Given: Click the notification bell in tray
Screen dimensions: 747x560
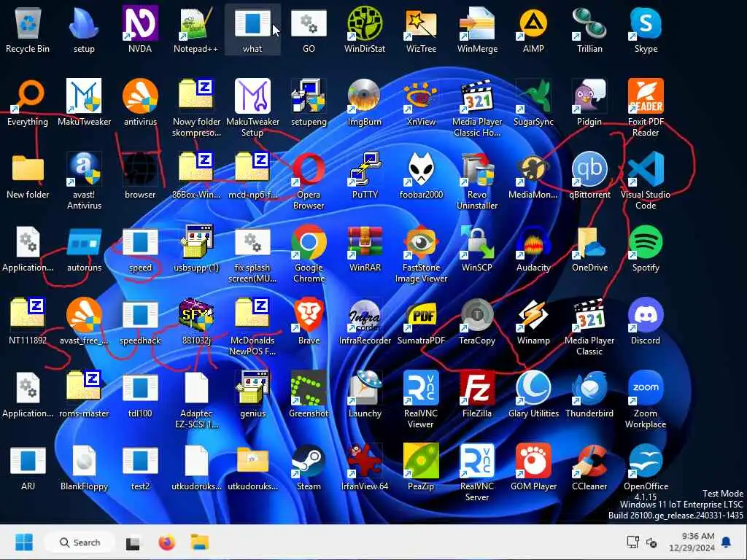Looking at the screenshot, I should click(727, 542).
